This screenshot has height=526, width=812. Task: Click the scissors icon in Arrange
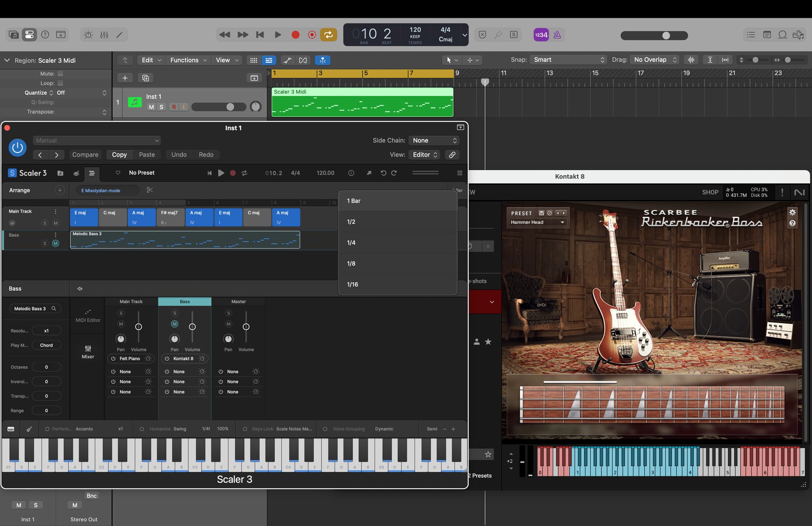pyautogui.click(x=150, y=190)
